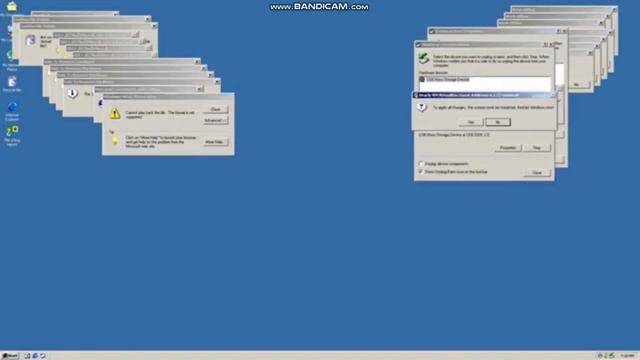Open Advanced options in playback error dialog
The image size is (640, 360).
216,120
